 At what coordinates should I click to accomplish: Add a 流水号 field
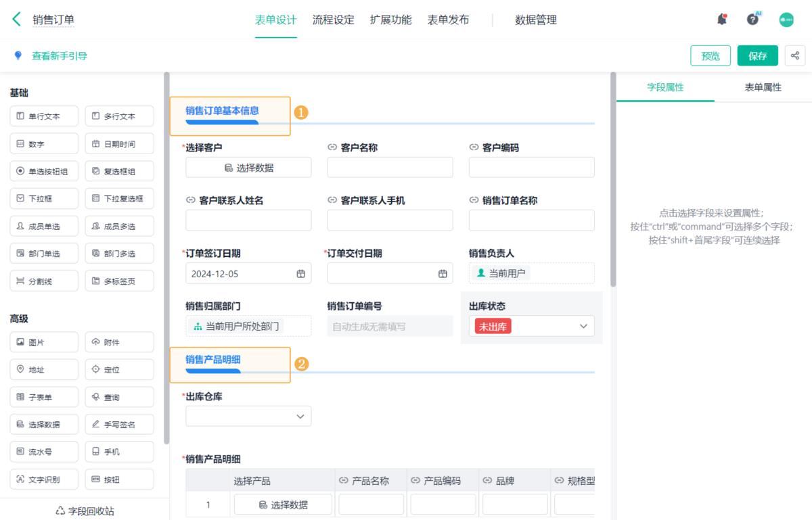pos(44,452)
